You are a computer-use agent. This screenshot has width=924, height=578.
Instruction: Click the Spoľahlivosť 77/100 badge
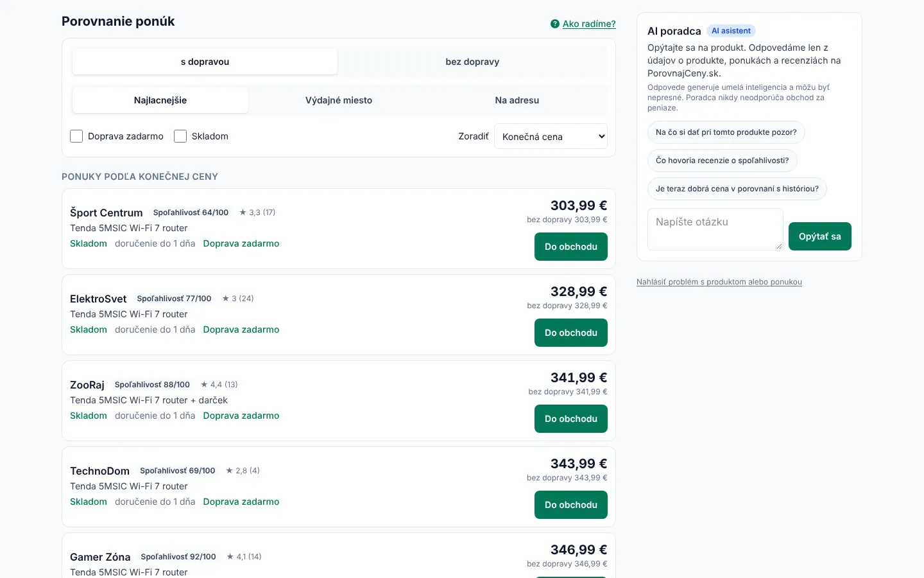point(174,299)
